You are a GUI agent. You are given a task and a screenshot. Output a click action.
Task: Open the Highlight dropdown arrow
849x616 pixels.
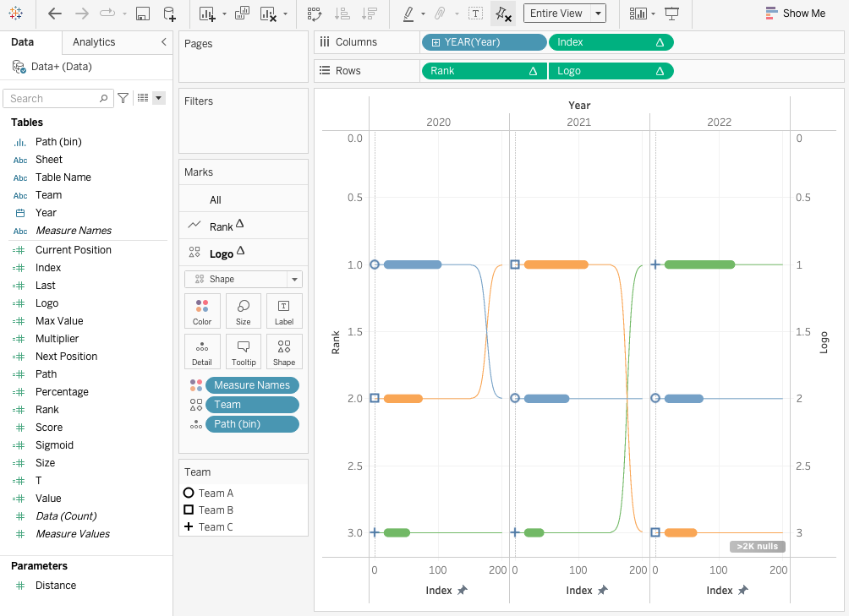pyautogui.click(x=423, y=14)
